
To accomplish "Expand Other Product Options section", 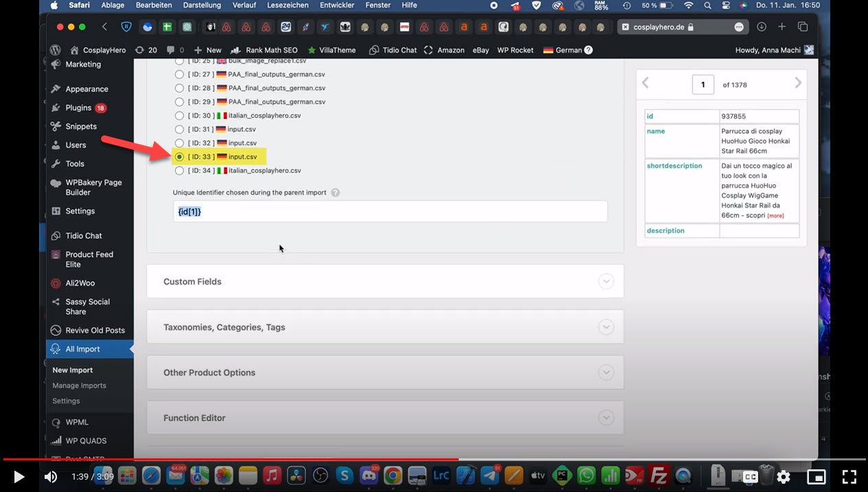I will [x=385, y=372].
